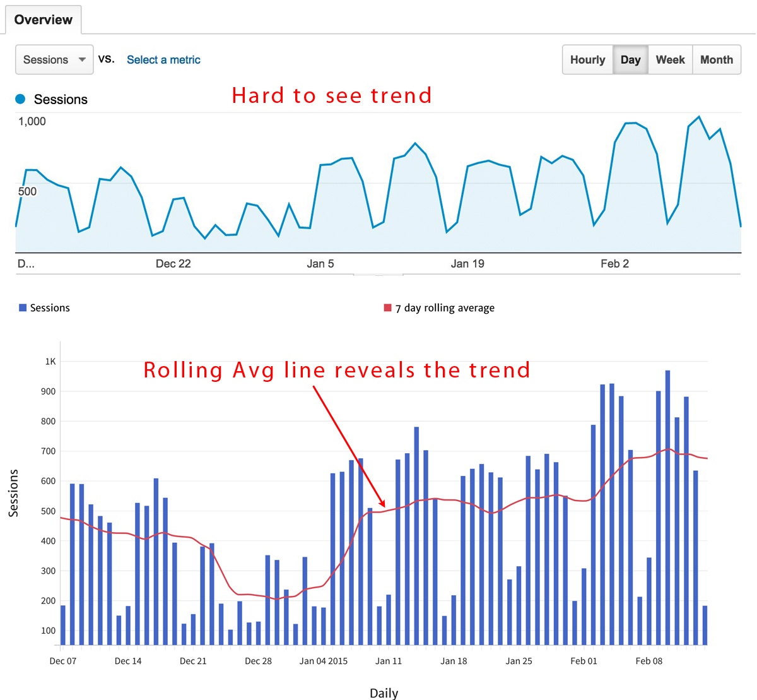Click the blue Sessions square in bottom legend
This screenshot has width=757, height=700.
pos(23,307)
